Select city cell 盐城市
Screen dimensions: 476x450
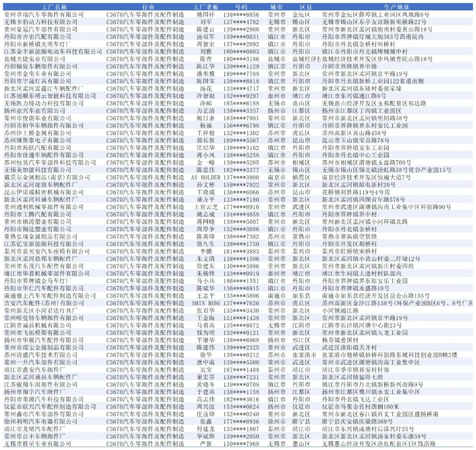[277, 59]
